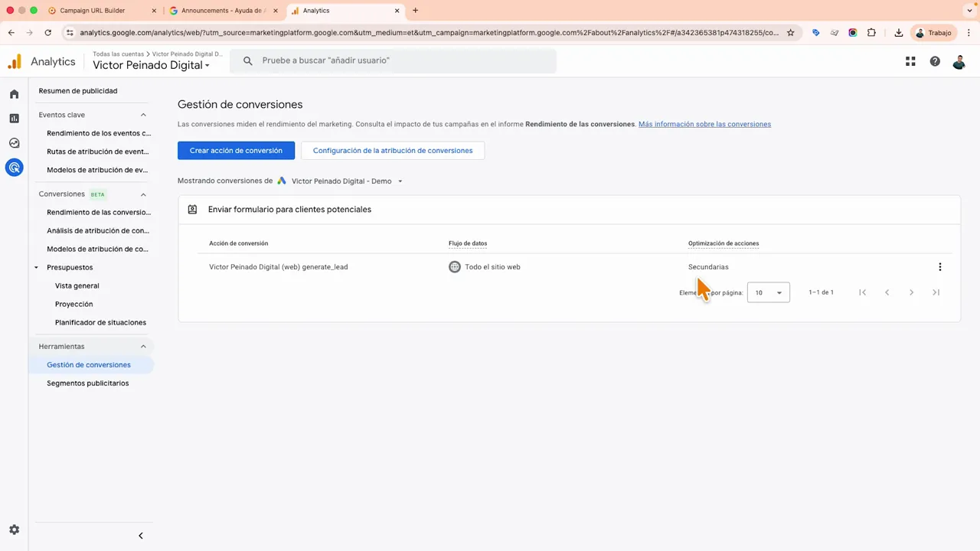
Task: Open the items per page dropdown
Action: pos(768,292)
